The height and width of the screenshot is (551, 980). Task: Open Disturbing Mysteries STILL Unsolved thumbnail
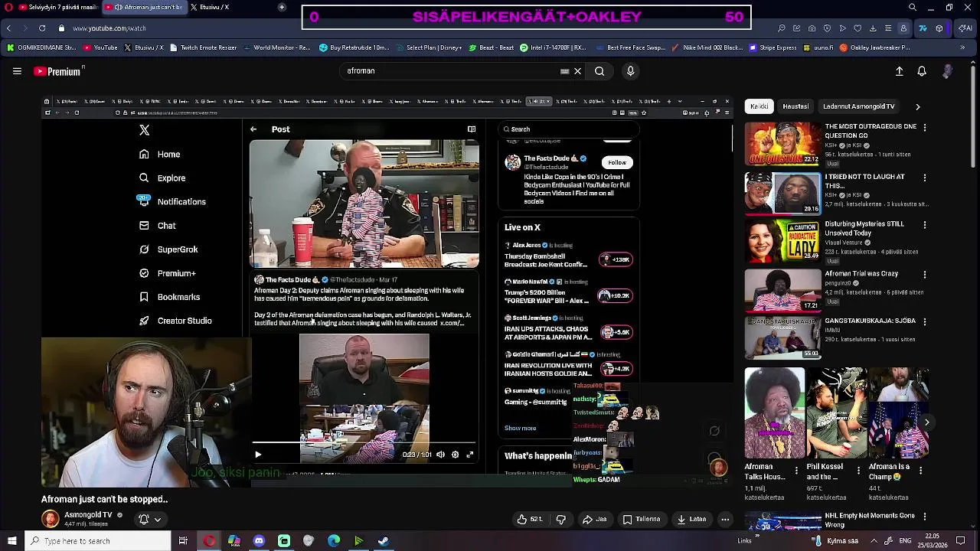coord(782,240)
